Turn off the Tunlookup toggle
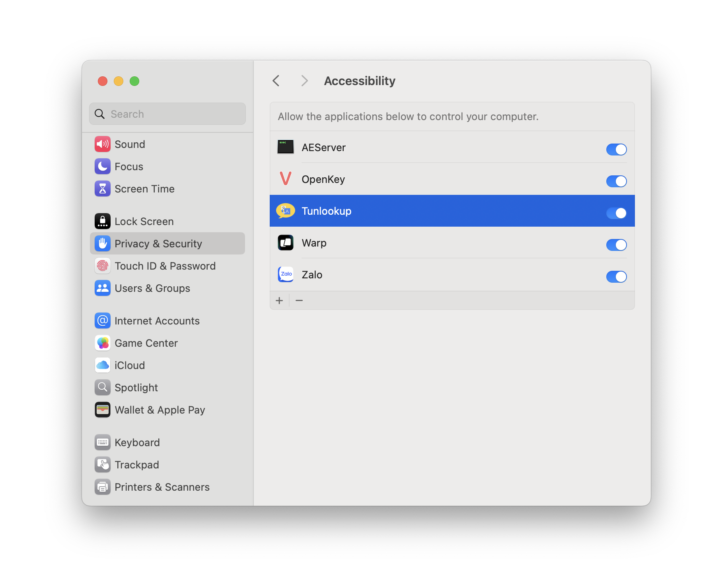The width and height of the screenshot is (728, 571). tap(616, 213)
